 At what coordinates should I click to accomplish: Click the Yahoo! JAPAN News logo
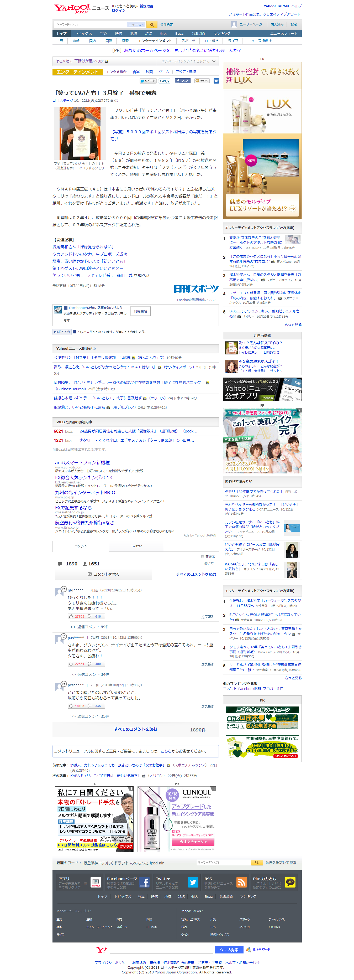(81, 8)
